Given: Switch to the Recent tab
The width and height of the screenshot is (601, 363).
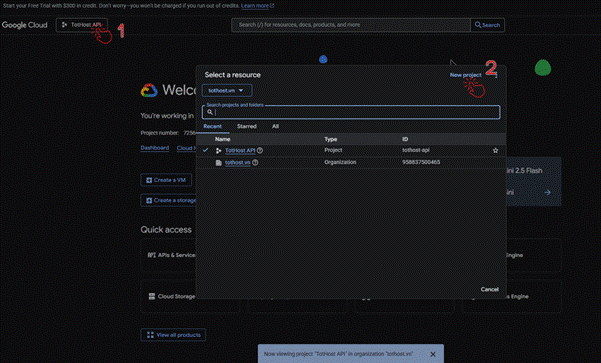Looking at the screenshot, I should (x=212, y=126).
